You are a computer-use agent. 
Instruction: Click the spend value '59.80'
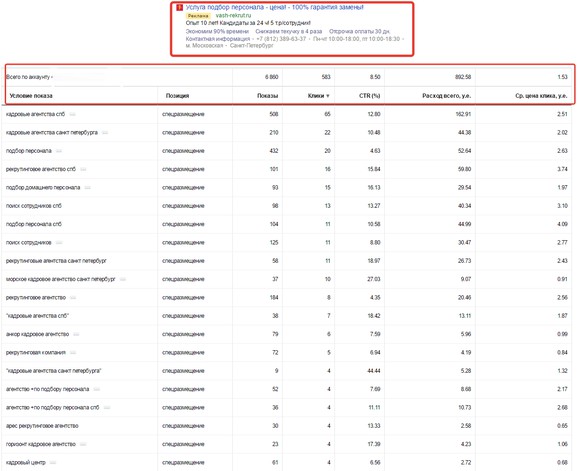465,169
